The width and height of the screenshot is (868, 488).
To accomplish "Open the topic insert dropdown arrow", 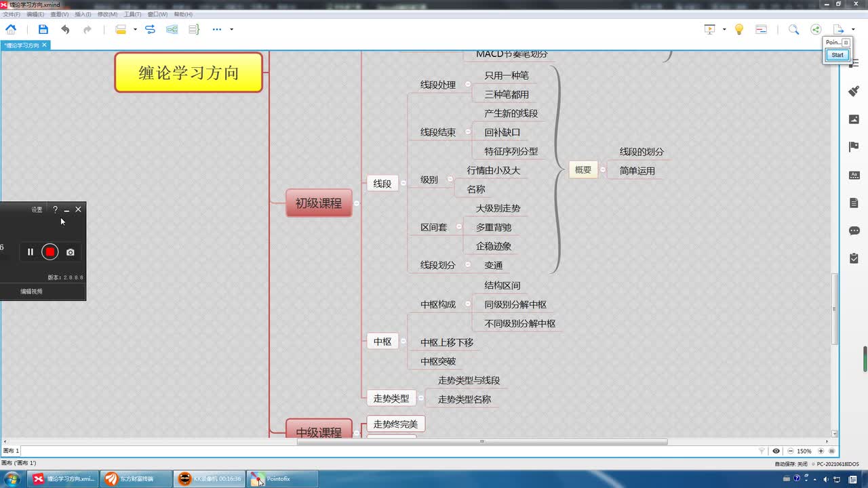I will (x=135, y=29).
